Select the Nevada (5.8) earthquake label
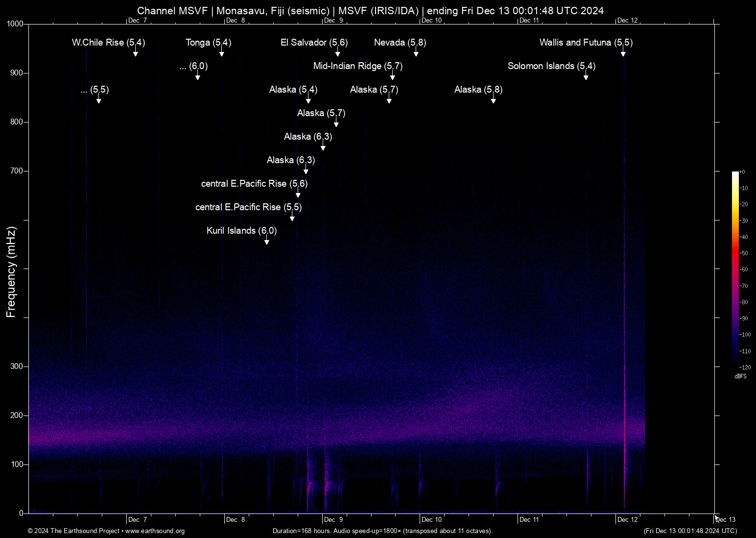The width and height of the screenshot is (756, 538). tap(399, 43)
